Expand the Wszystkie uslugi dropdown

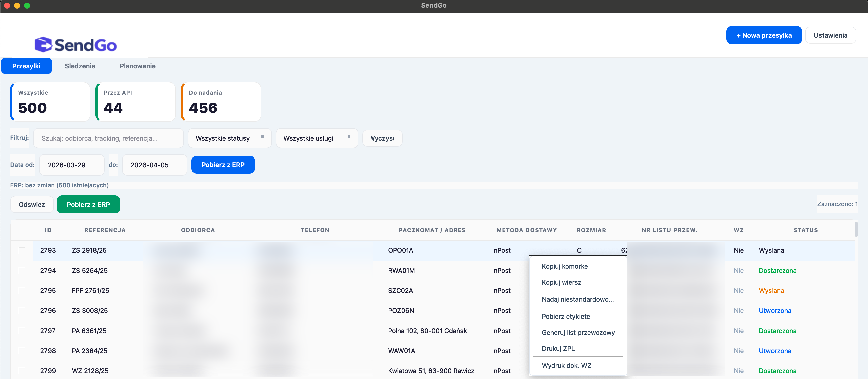click(317, 138)
